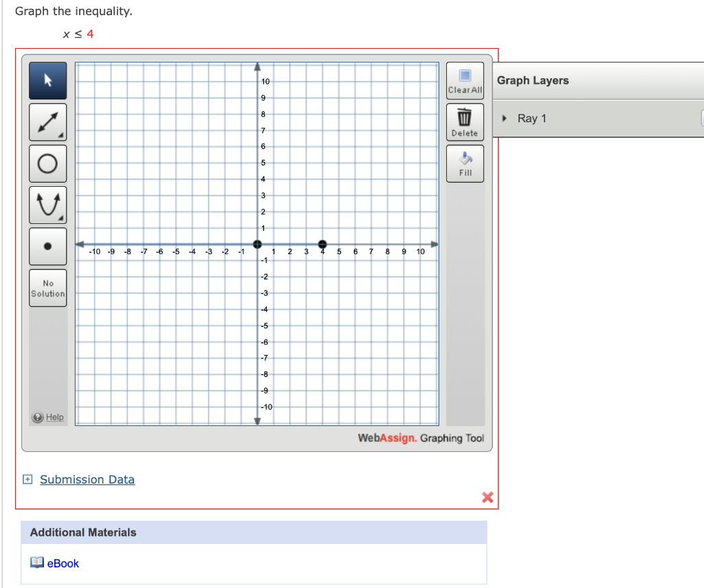Expand the Submission Data section
This screenshot has width=704, height=588.
pyautogui.click(x=27, y=479)
